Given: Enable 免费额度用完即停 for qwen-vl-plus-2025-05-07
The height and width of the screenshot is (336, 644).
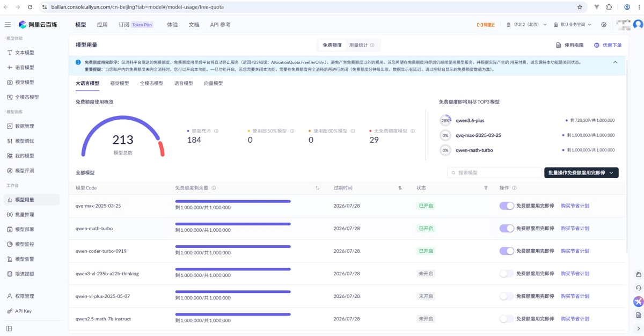Looking at the screenshot, I should 507,296.
